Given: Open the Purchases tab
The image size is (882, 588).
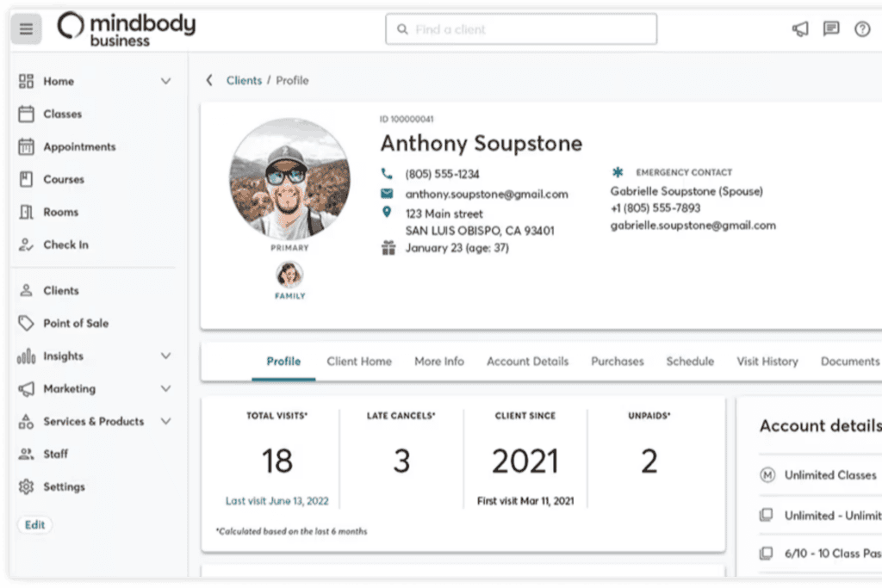Looking at the screenshot, I should pos(617,362).
